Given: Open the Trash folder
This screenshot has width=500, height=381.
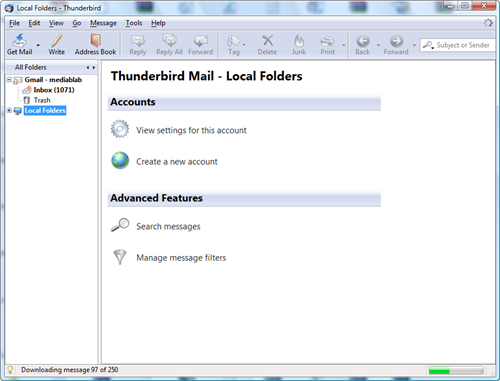Looking at the screenshot, I should click(x=42, y=100).
